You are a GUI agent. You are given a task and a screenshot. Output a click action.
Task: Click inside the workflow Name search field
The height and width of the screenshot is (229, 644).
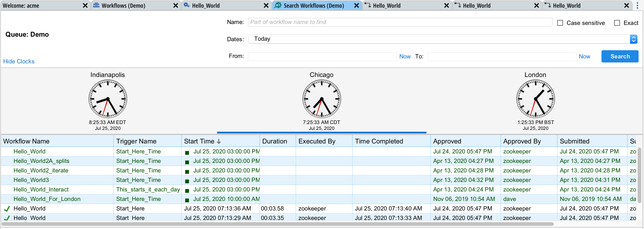(375, 22)
